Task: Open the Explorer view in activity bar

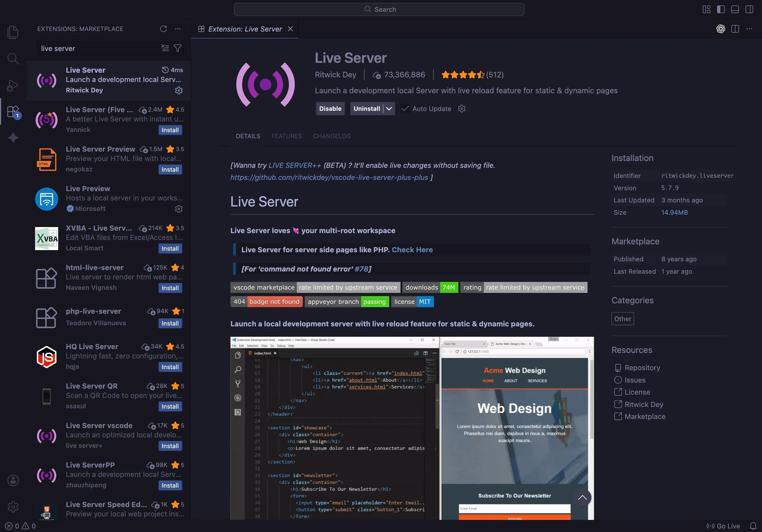Action: [x=13, y=32]
